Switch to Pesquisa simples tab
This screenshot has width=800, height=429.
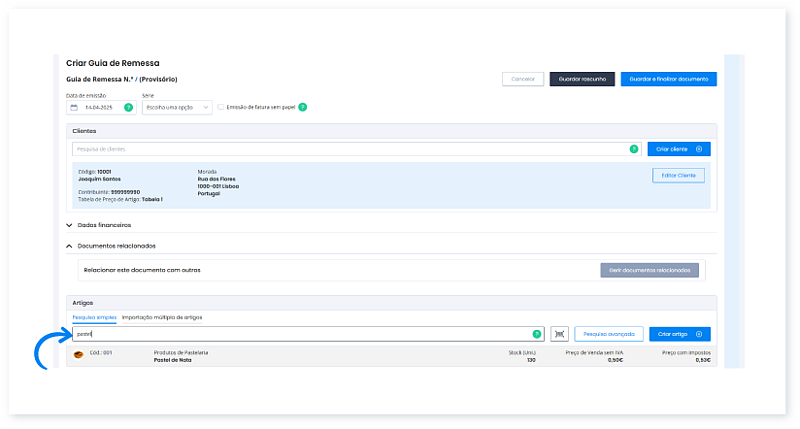[x=94, y=317]
